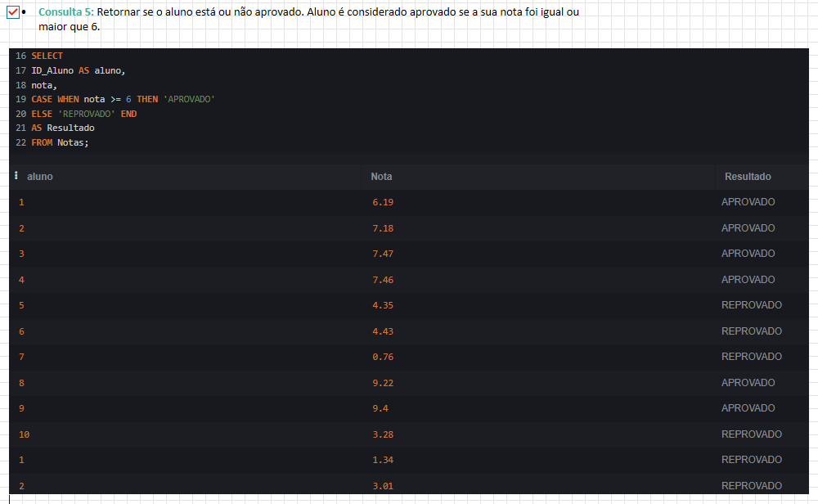Click the Resultado column header

pyautogui.click(x=748, y=177)
